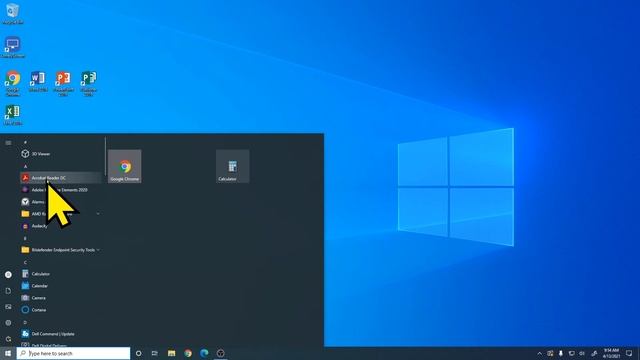Image resolution: width=640 pixels, height=360 pixels.
Task: Select the Google Chrome desktop shortcut
Action: [13, 83]
